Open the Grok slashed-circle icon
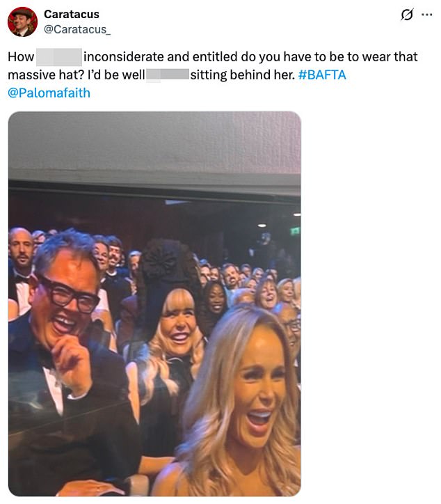Viewport: 441px width, 504px height. (407, 15)
